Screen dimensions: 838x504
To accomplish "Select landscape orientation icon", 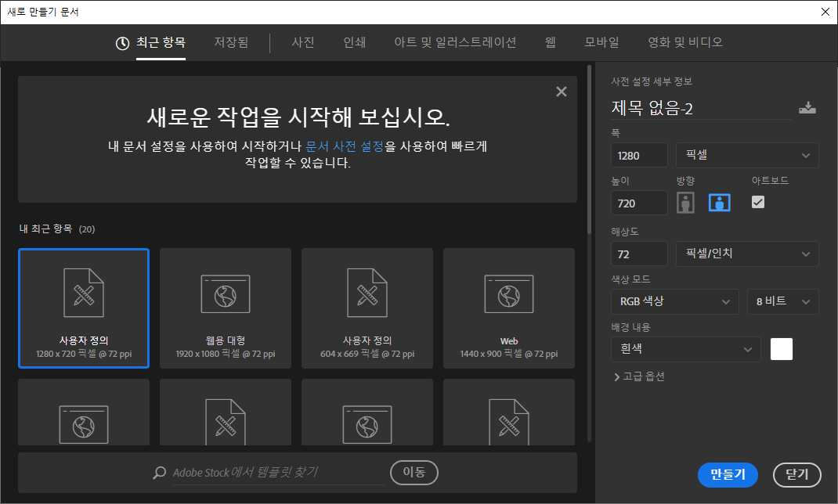I will 720,203.
